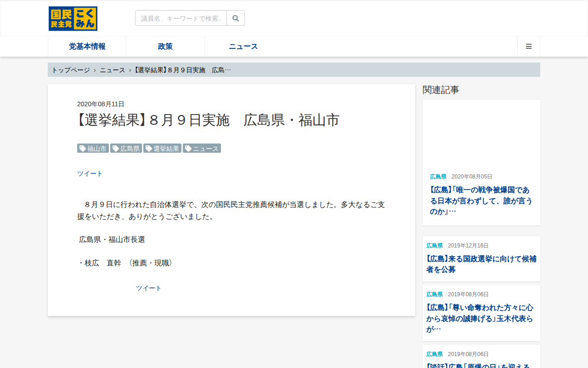Image resolution: width=588 pixels, height=368 pixels.
Task: Open the 政策 menu
Action: [x=165, y=46]
